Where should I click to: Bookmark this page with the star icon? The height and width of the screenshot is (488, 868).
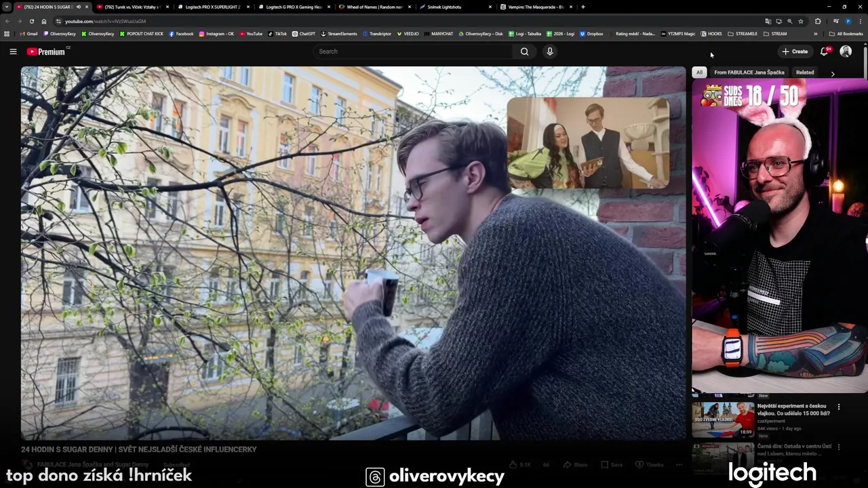point(800,21)
